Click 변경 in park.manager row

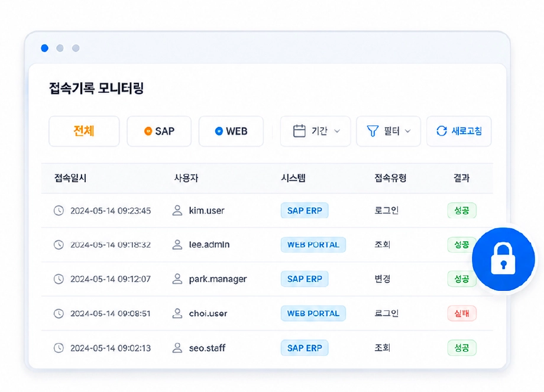383,279
